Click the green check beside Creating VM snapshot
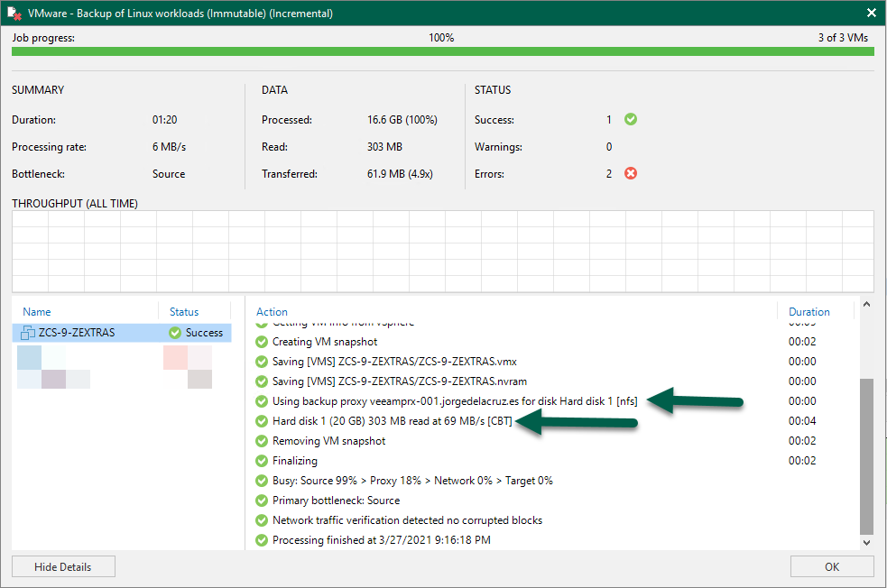The width and height of the screenshot is (887, 588). point(262,342)
